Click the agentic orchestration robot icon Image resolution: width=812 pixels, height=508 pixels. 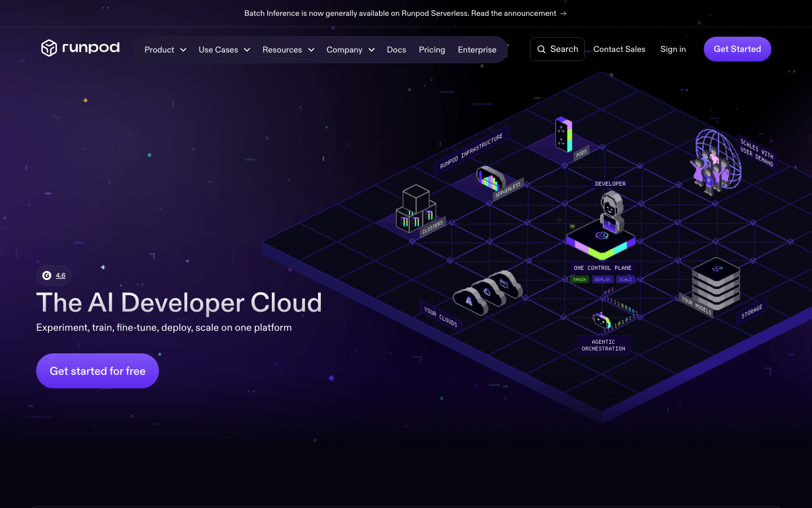coord(602,321)
